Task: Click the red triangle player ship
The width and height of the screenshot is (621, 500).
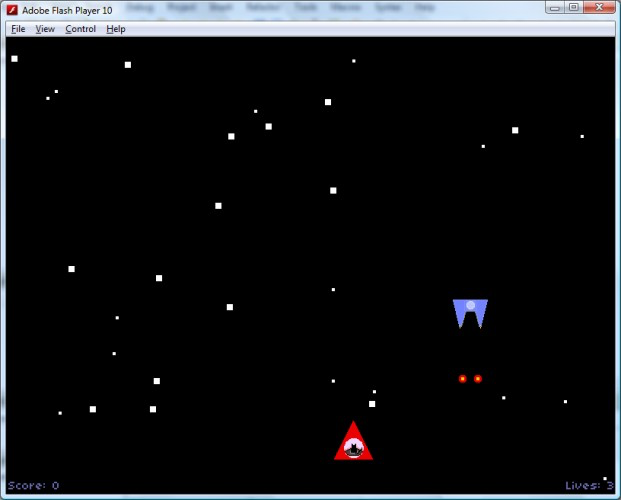Action: click(353, 441)
